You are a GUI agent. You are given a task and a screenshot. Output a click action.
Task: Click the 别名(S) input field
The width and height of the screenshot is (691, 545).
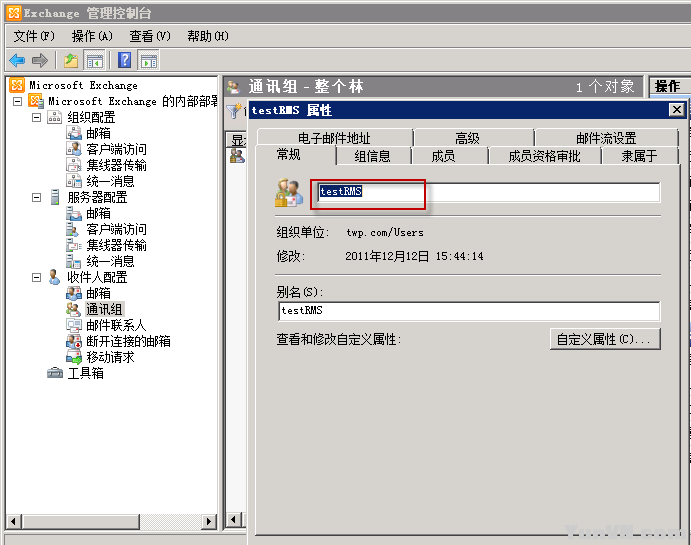coord(469,311)
